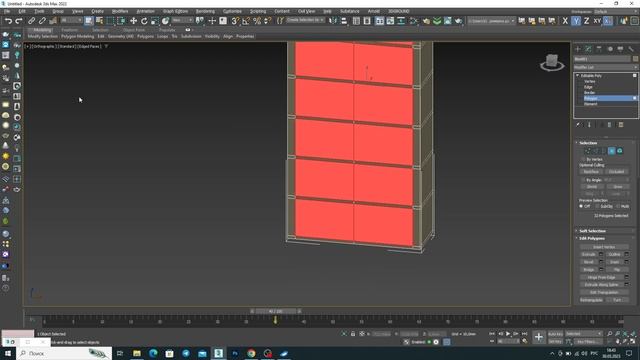The height and width of the screenshot is (360, 640).
Task: Open the Select by Name dialog
Action: (x=99, y=21)
